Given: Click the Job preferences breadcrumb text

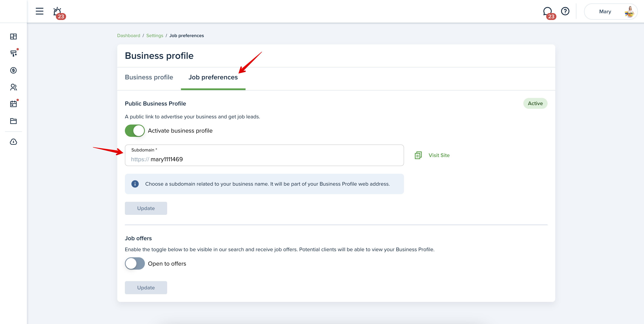Looking at the screenshot, I should pyautogui.click(x=187, y=36).
